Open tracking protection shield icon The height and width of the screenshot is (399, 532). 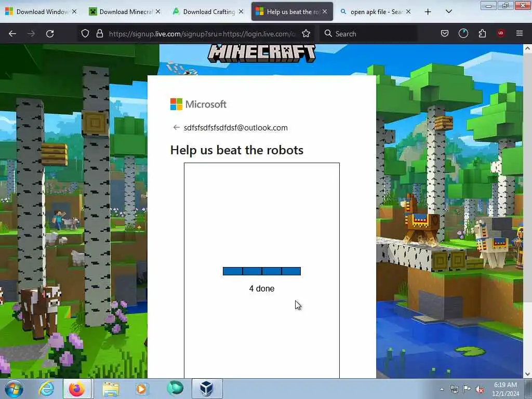tap(85, 34)
